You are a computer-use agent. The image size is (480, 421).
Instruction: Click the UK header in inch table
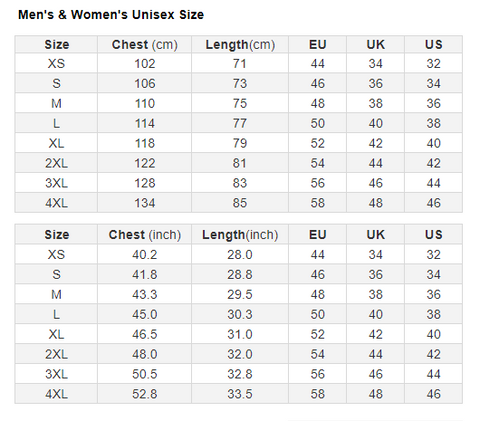click(x=375, y=235)
